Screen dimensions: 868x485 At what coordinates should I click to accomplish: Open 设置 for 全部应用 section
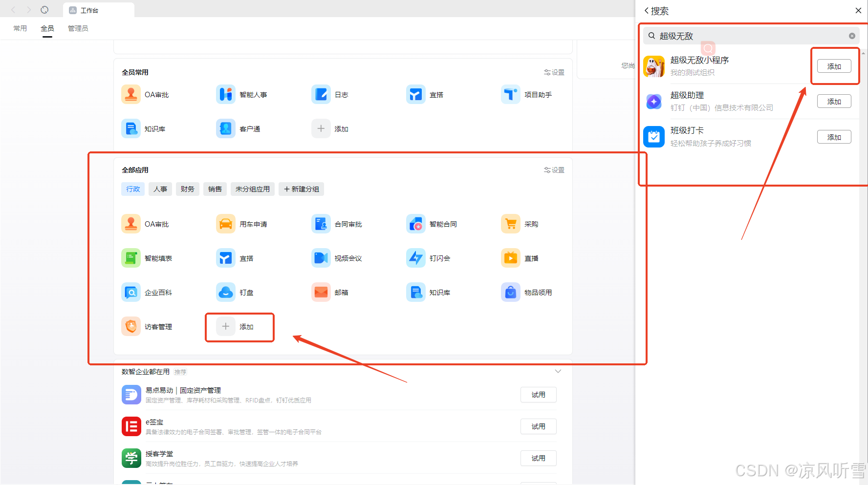click(554, 170)
